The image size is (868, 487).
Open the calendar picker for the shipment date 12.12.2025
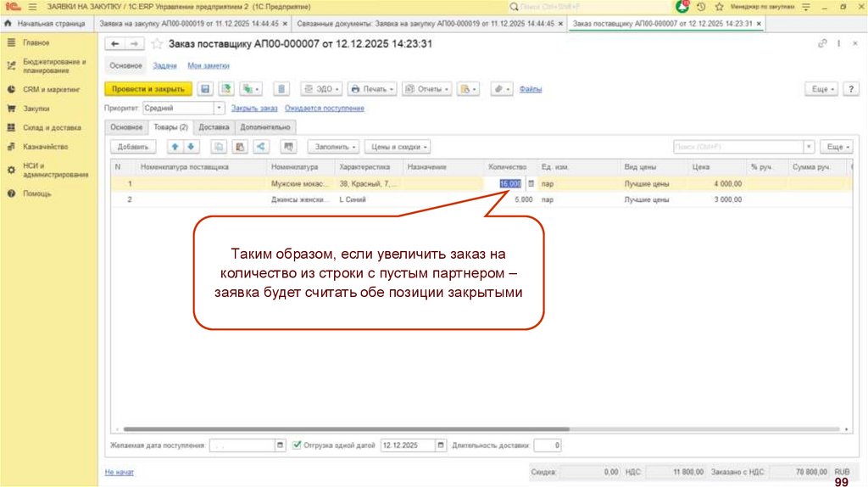click(x=440, y=445)
